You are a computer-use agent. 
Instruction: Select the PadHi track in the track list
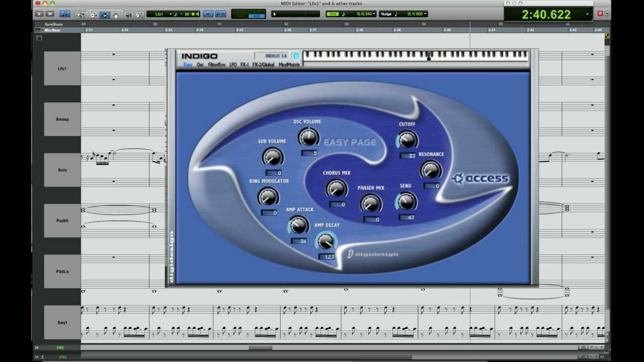62,221
